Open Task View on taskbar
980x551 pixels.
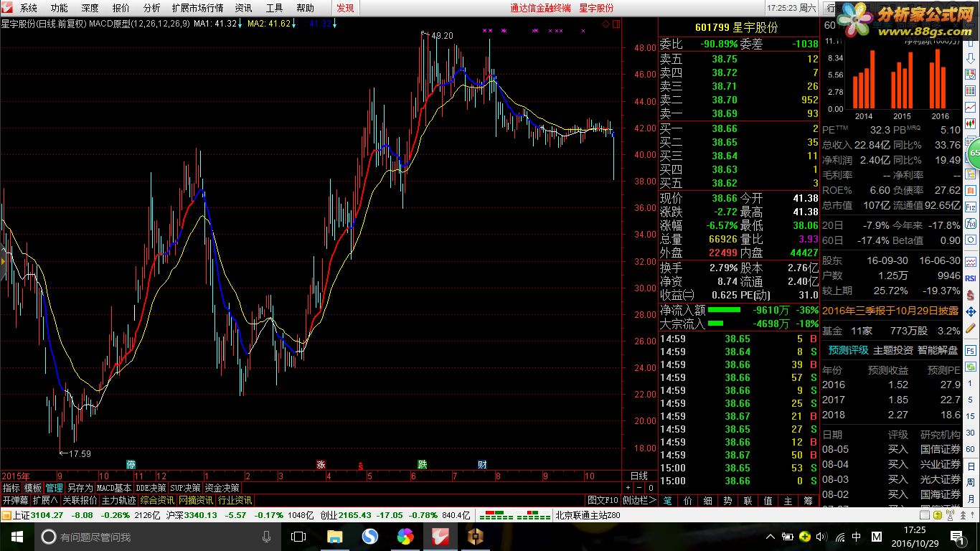click(x=298, y=537)
